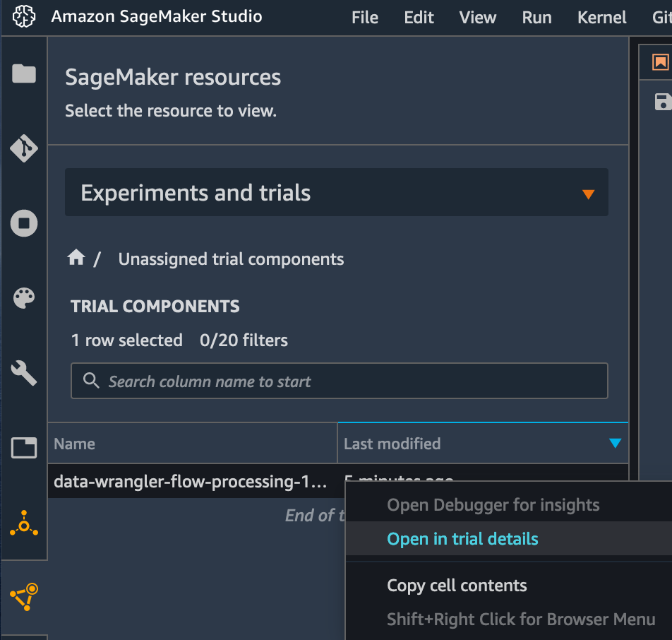Screen dimensions: 672x640
Task: Open the Edit menu
Action: pyautogui.click(x=419, y=18)
